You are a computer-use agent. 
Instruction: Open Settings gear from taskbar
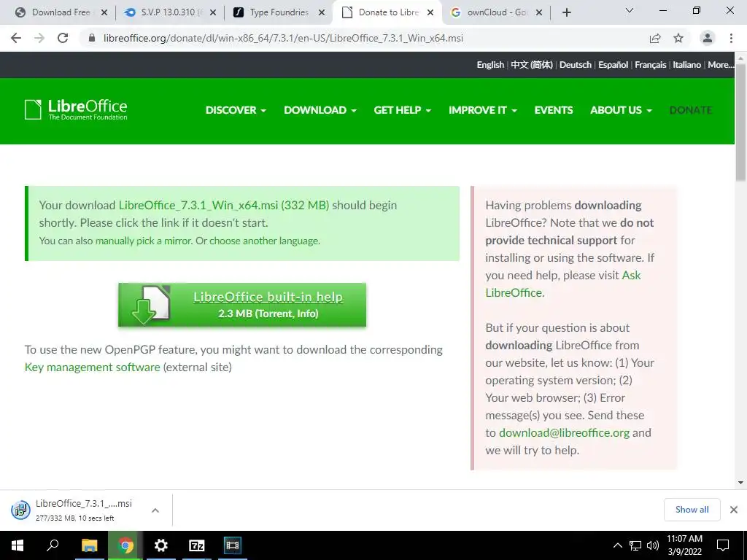[161, 545]
